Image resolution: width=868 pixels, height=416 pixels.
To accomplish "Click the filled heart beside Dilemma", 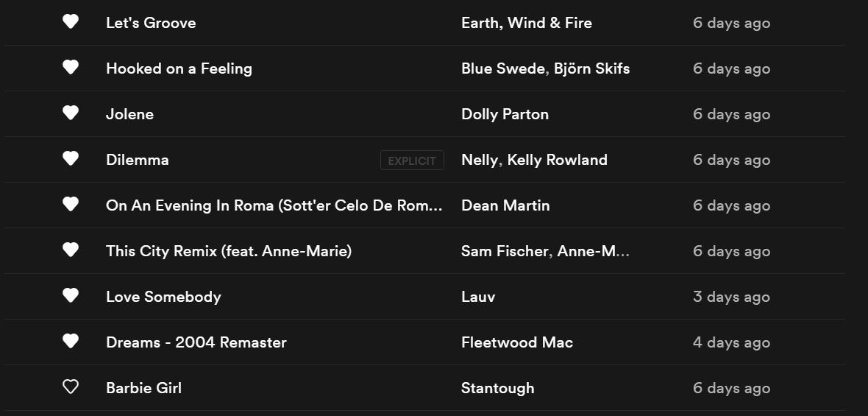I will 71,159.
